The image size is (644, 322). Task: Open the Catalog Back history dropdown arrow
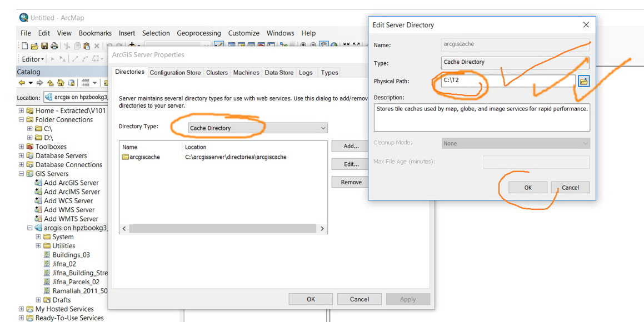(31, 83)
